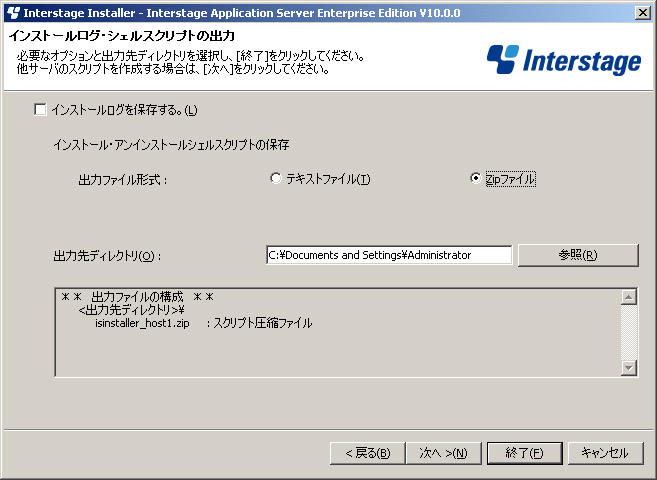Click the output directory path field

[389, 255]
